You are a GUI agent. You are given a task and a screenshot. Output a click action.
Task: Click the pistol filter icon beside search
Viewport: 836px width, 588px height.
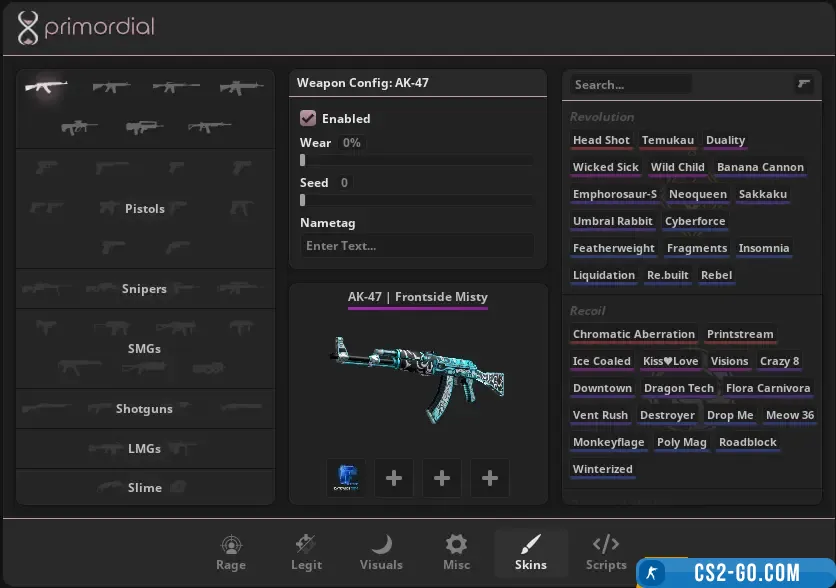803,85
